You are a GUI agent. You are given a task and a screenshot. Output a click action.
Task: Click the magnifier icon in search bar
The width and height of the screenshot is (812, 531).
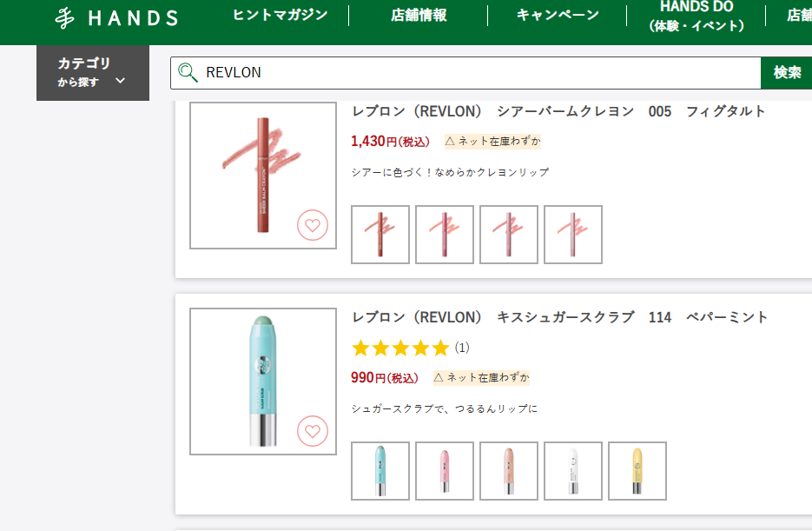(188, 72)
